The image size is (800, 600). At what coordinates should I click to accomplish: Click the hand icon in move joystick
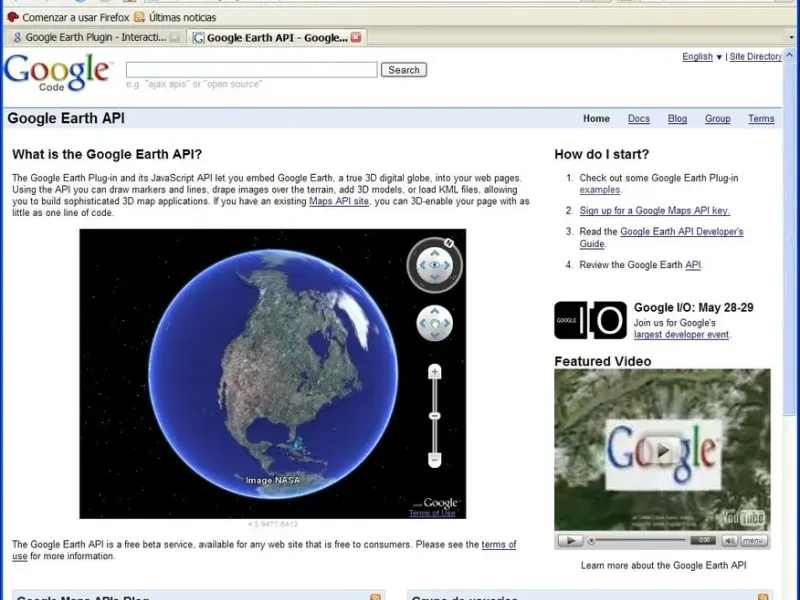click(x=435, y=323)
